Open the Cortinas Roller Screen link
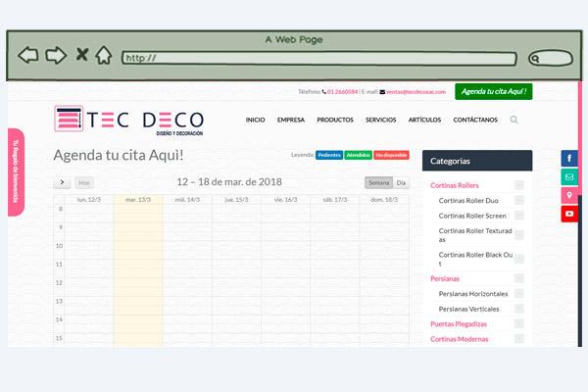This screenshot has width=588, height=392. 472,216
